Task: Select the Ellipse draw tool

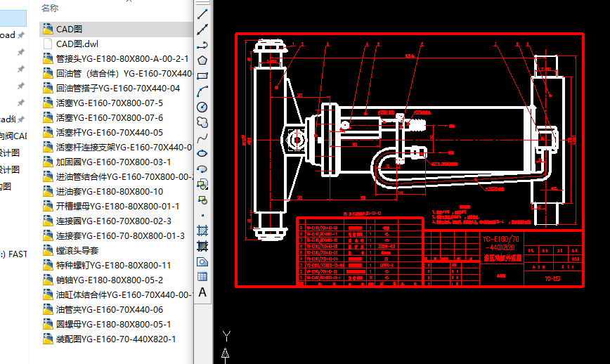Action: pos(202,153)
